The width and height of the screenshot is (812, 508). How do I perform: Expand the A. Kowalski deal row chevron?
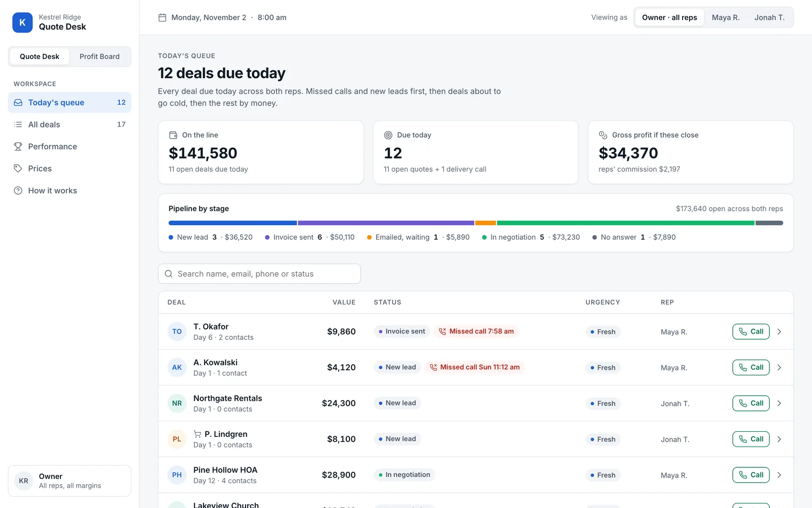[780, 367]
